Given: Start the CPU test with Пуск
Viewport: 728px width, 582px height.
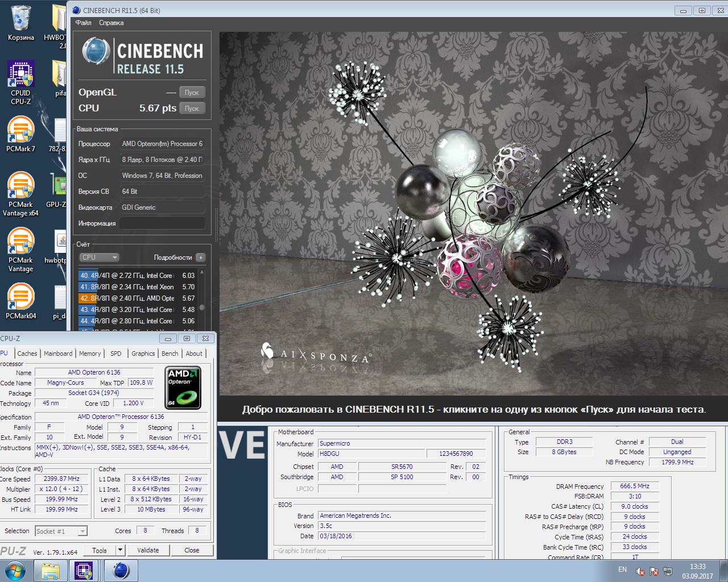Looking at the screenshot, I should (192, 109).
